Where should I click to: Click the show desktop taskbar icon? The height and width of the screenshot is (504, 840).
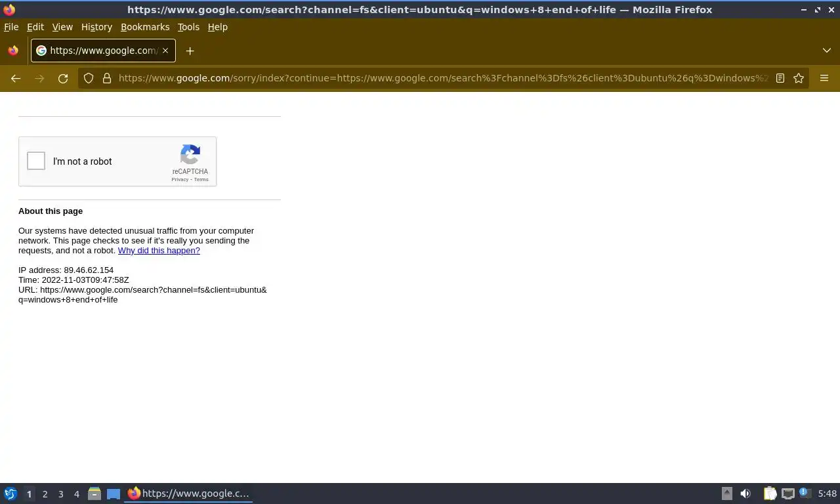(114, 493)
